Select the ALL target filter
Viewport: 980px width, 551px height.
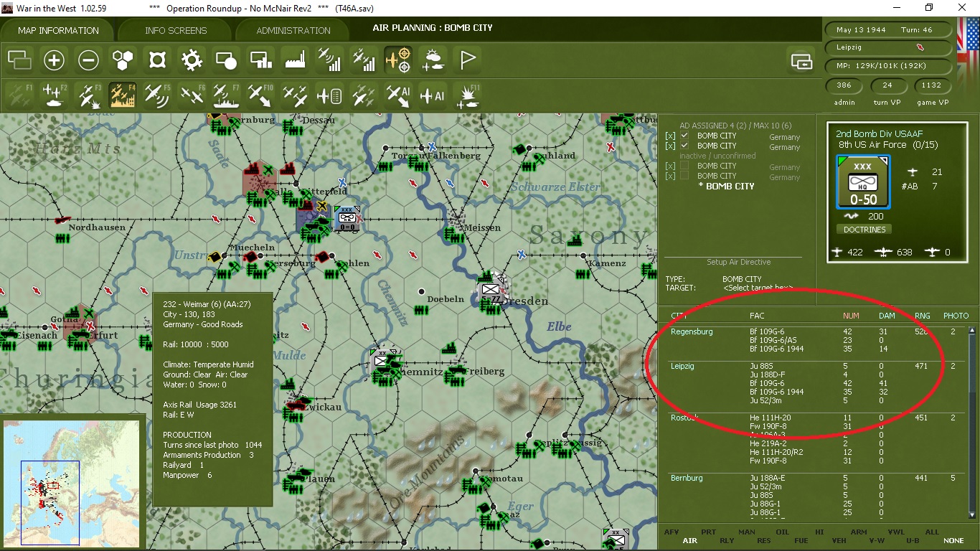(x=932, y=532)
